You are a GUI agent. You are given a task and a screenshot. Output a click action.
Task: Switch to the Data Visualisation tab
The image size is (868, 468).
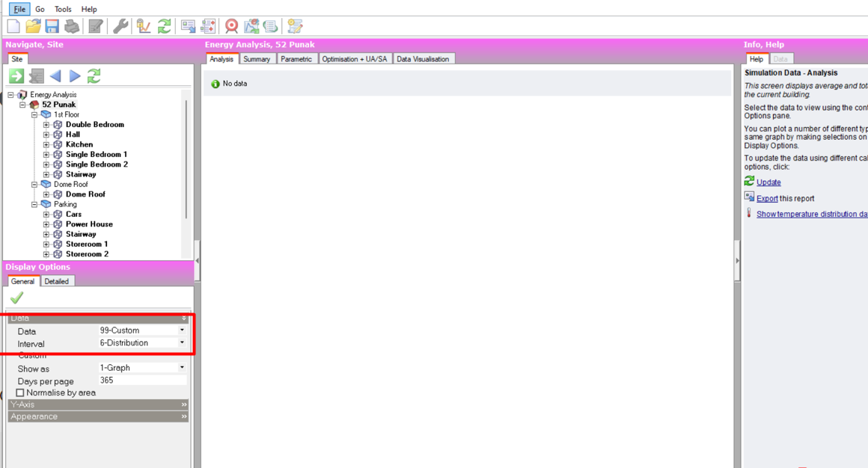423,58
